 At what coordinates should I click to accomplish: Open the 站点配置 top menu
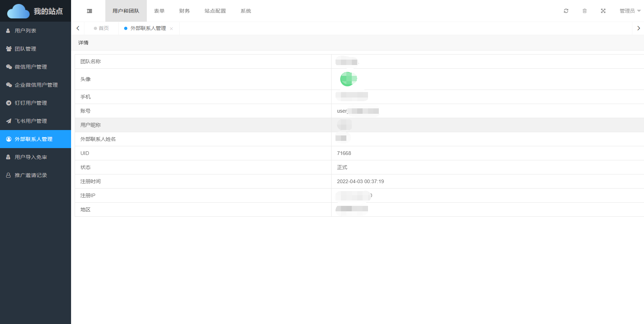point(215,11)
